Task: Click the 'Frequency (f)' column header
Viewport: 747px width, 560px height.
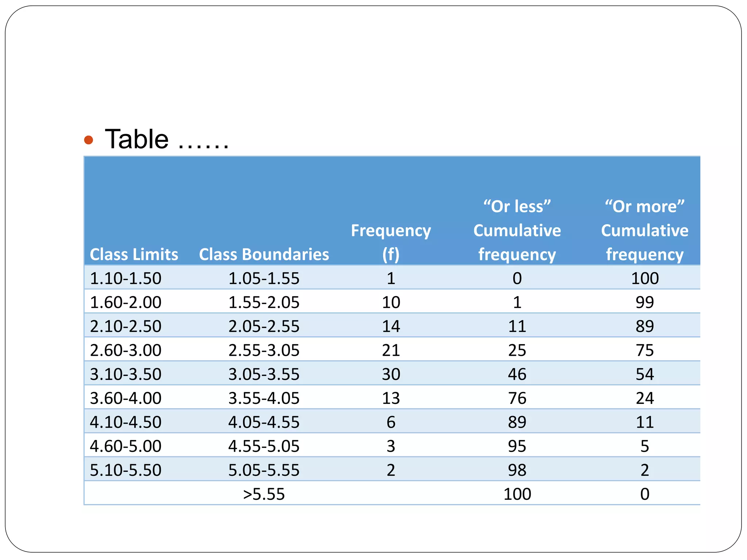Action: [x=391, y=242]
